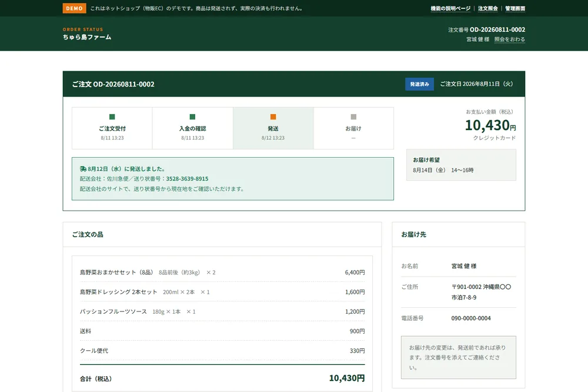Click the 島野菜おまかせセット（8品） item row
Screen dimensions: 588x392
(x=222, y=272)
